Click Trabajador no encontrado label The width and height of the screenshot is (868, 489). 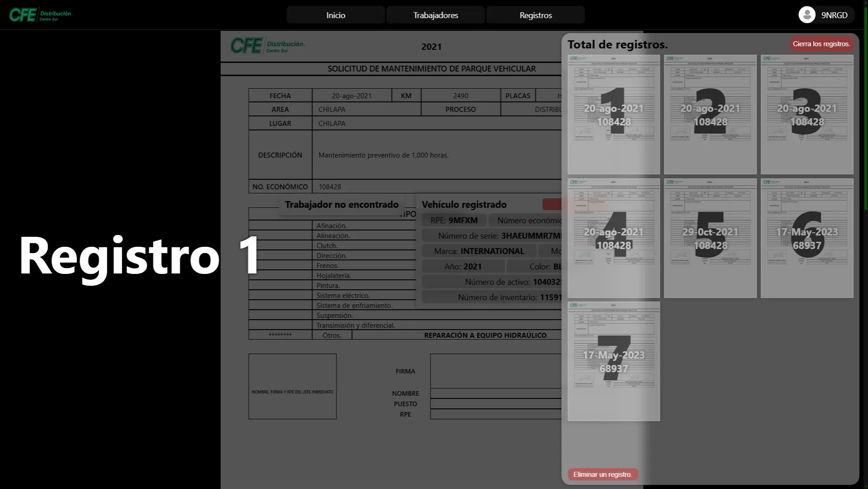342,205
